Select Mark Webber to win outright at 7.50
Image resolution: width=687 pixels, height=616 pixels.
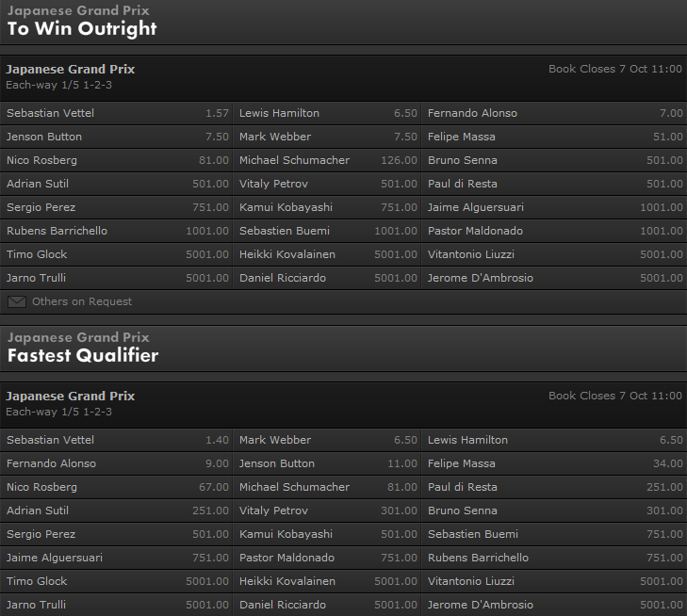[327, 137]
